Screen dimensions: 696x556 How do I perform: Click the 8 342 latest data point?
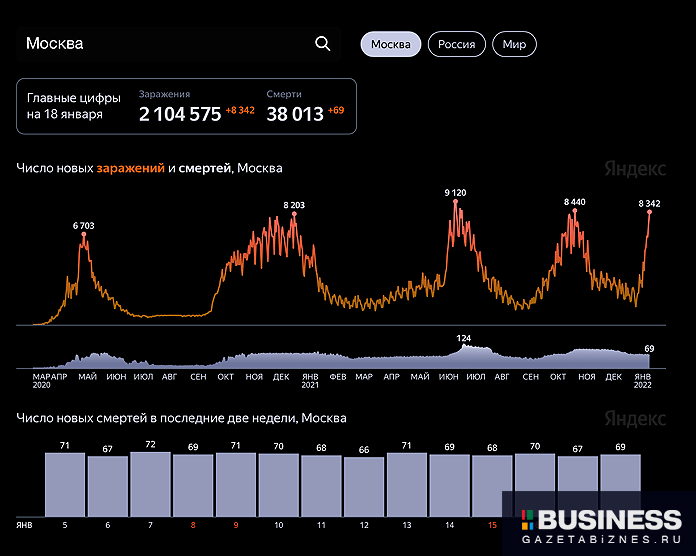click(x=649, y=212)
